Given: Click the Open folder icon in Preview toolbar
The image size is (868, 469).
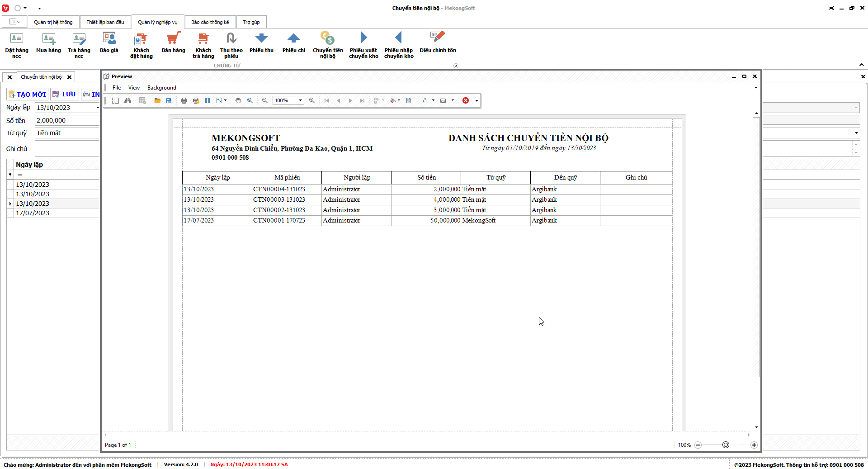Looking at the screenshot, I should tap(157, 100).
